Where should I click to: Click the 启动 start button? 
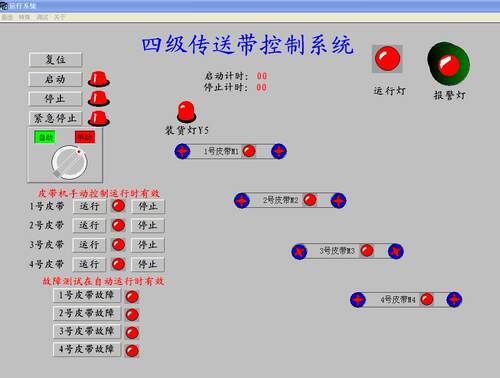(x=55, y=79)
